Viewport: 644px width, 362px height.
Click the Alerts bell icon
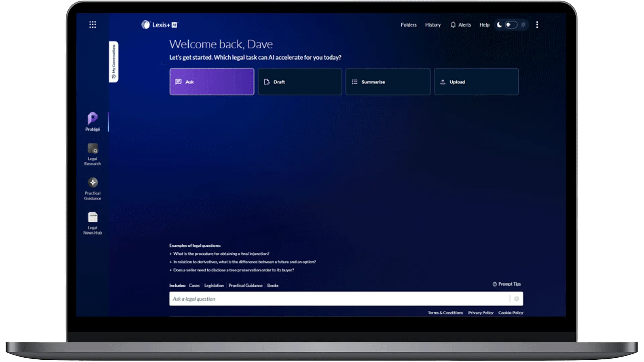tap(453, 25)
